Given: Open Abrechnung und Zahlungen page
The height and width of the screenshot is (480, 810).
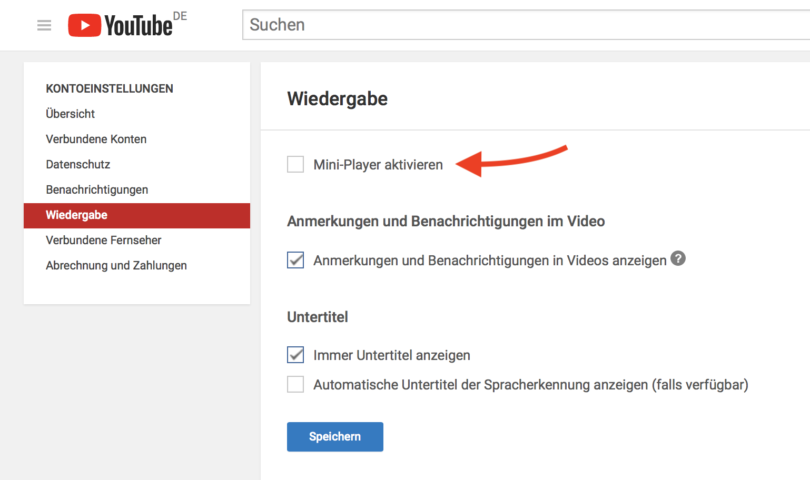Looking at the screenshot, I should point(116,265).
